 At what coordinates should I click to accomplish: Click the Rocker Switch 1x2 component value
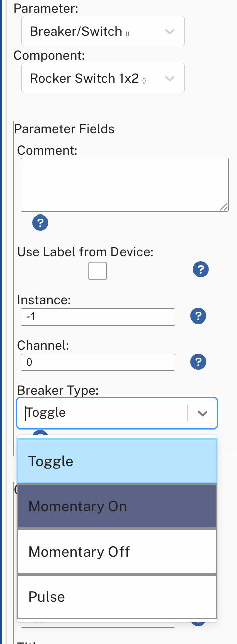click(84, 78)
